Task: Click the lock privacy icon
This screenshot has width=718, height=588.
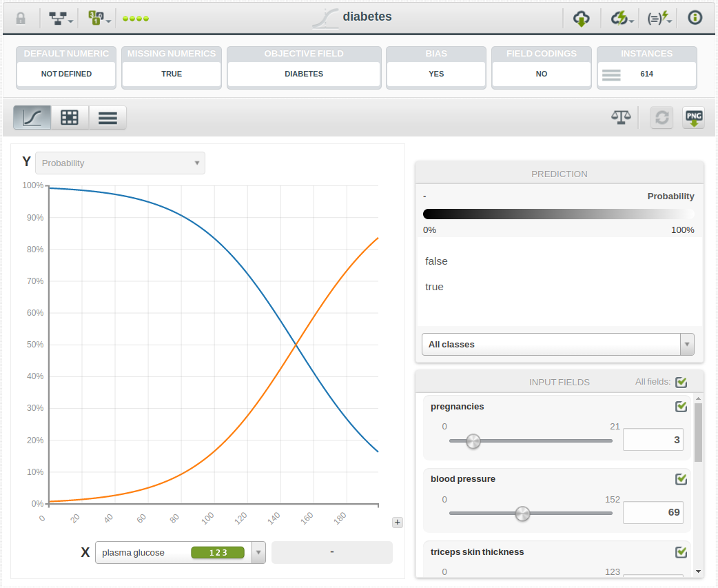Action: (21, 18)
